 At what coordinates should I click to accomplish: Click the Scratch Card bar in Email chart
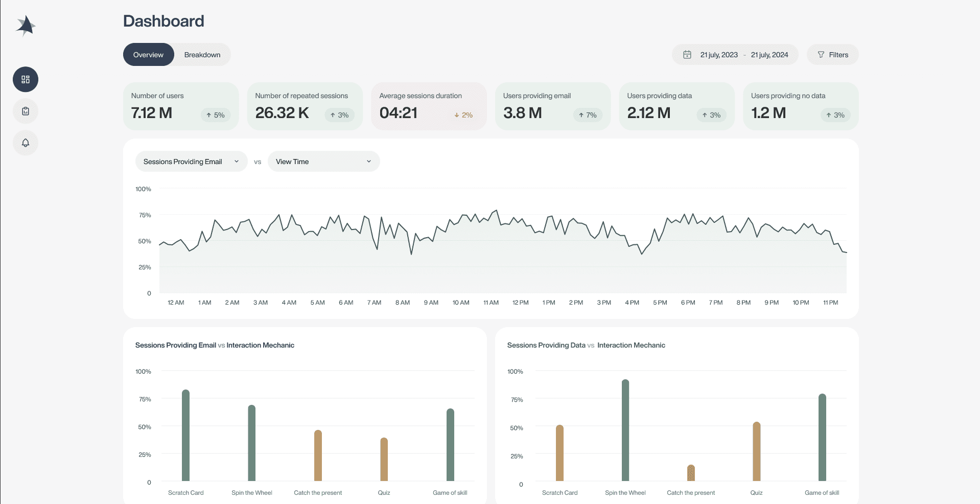185,436
